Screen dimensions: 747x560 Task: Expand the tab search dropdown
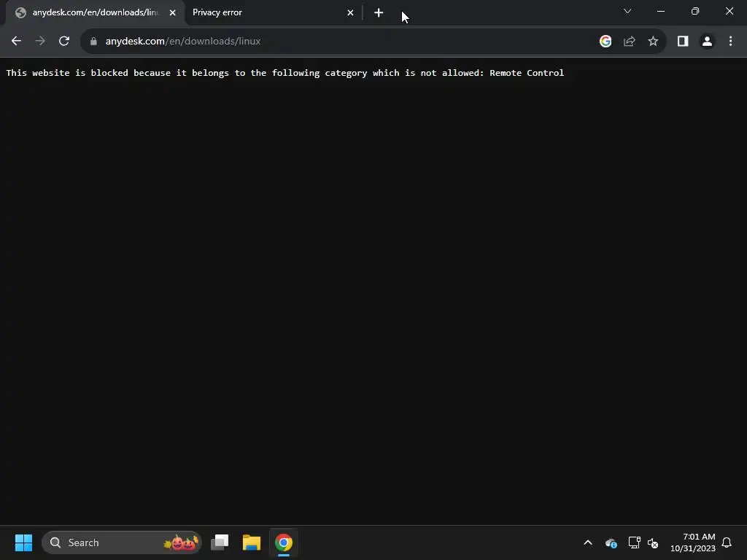tap(627, 11)
